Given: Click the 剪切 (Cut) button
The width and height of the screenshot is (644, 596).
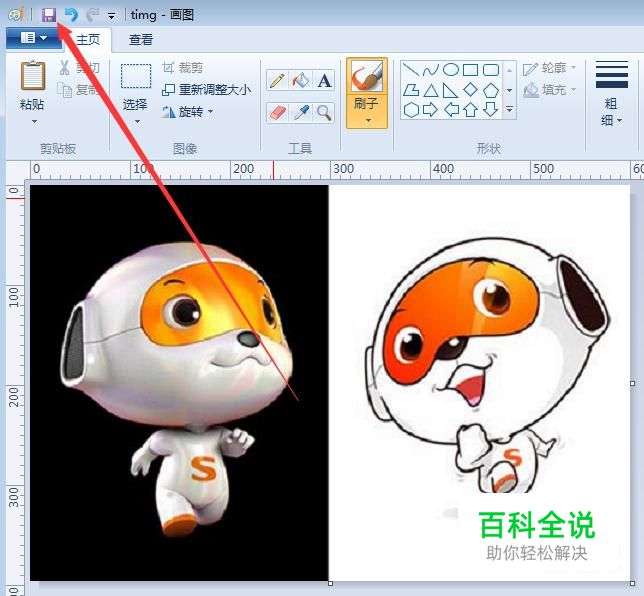Looking at the screenshot, I should tap(79, 68).
